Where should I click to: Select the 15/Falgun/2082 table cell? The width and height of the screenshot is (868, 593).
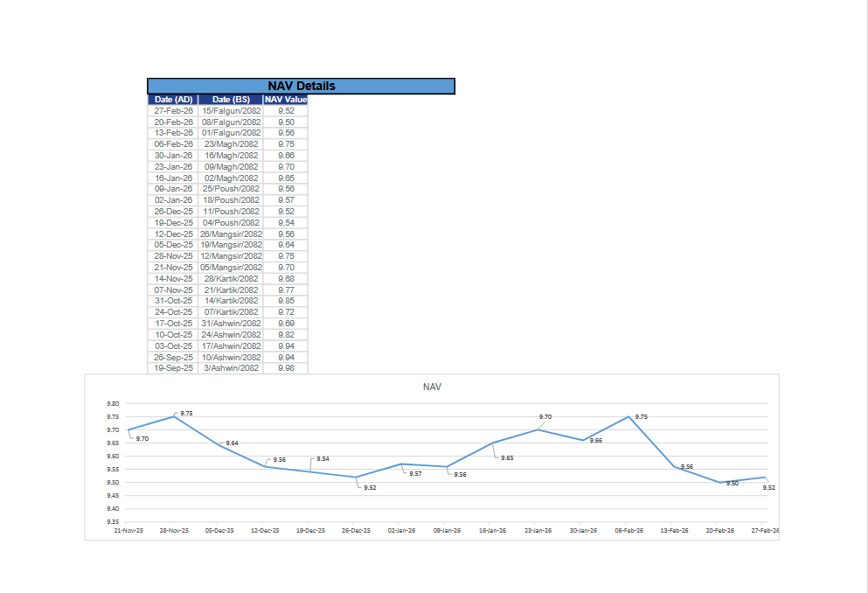231,111
